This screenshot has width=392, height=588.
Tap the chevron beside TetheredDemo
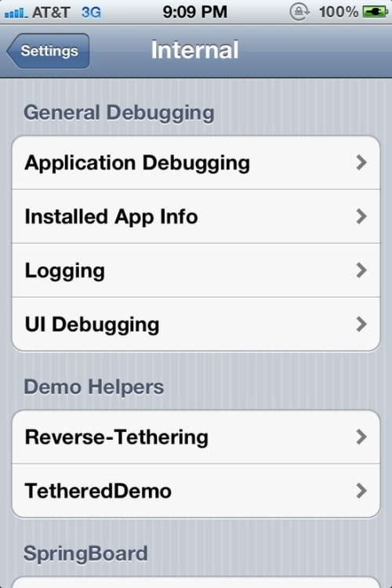coord(361,491)
